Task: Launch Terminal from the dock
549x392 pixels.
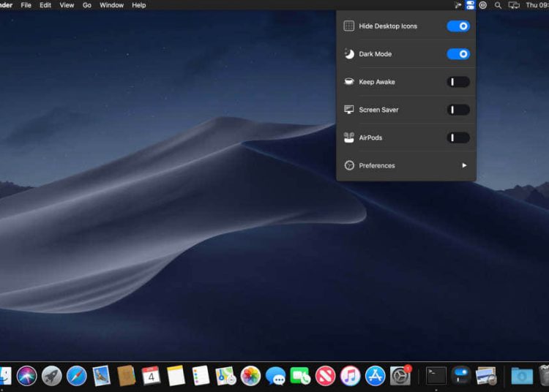Action: (x=436, y=376)
